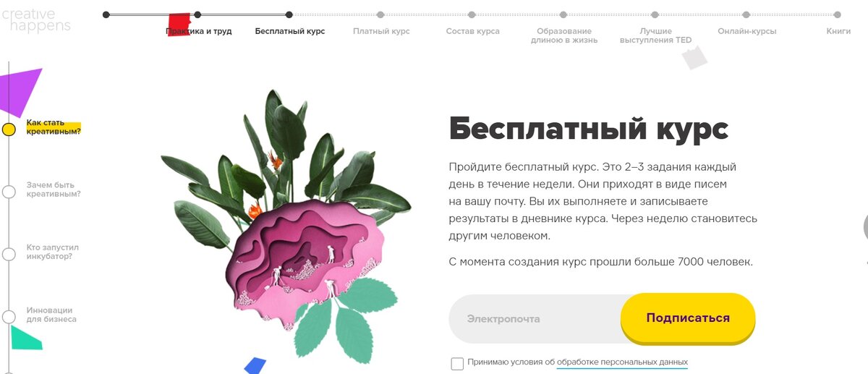Go to the 'Книги' section
Viewport: 868px width, 374px height.
point(838,31)
